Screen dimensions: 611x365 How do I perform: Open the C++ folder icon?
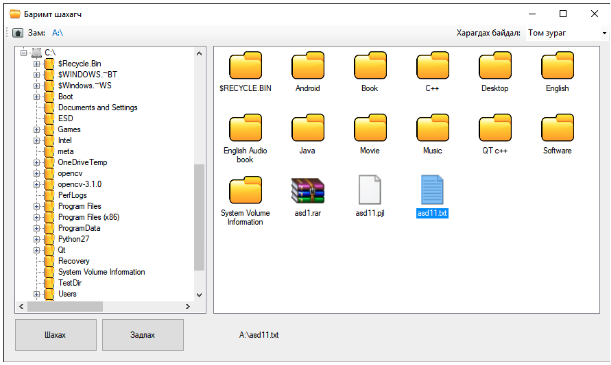[x=432, y=65]
